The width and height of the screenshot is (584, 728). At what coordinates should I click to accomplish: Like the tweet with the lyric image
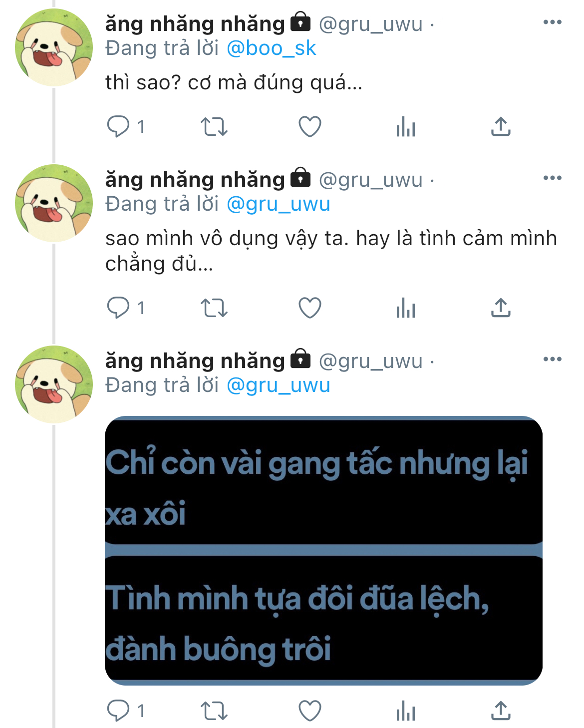click(310, 711)
